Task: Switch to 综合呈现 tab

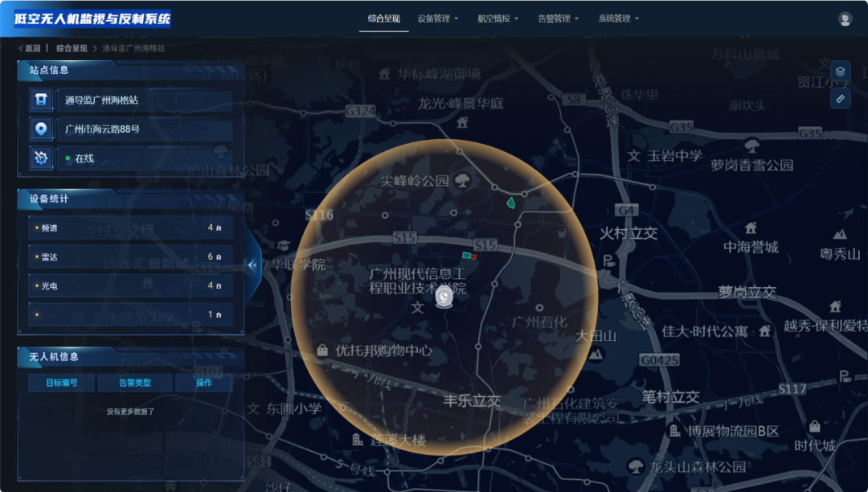Action: pos(383,18)
